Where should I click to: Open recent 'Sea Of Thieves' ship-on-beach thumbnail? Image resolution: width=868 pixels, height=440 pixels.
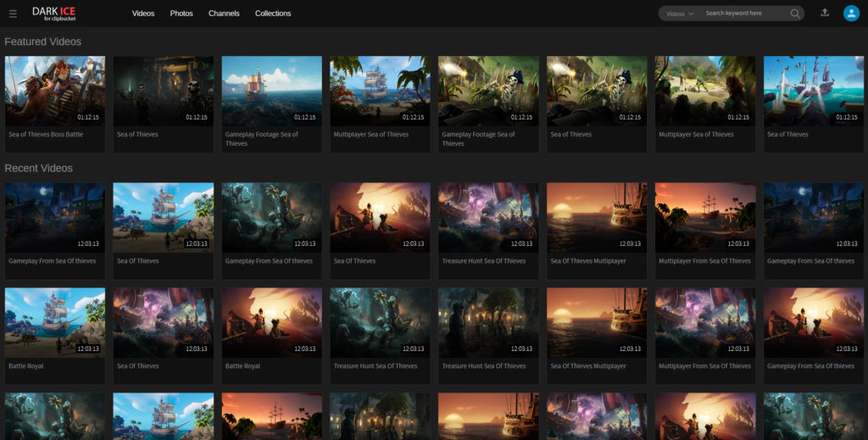(x=164, y=218)
